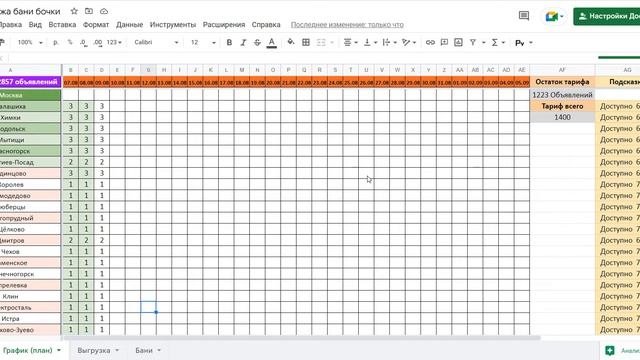Screen dimensions: 640x360
Task: Select column G header
Action: [148, 70]
